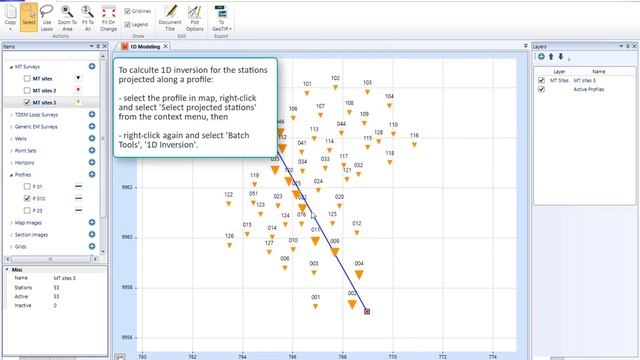Image resolution: width=640 pixels, height=360 pixels.
Task: Add new Horizons plus icon
Action: 92,162
